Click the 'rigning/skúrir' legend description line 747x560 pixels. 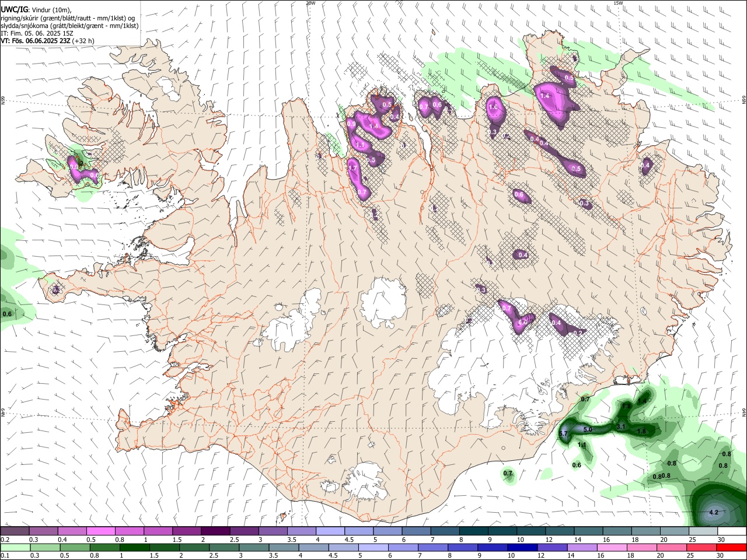69,17
